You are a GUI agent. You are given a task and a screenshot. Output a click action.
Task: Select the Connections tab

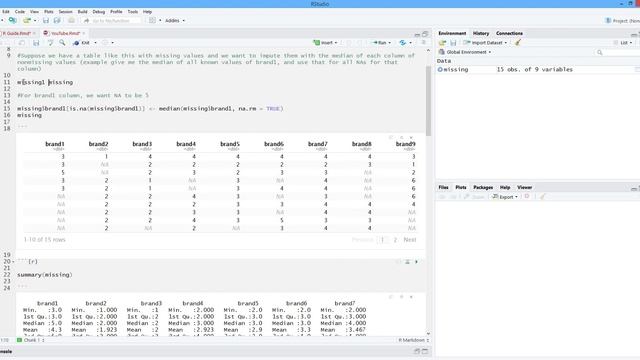509,33
